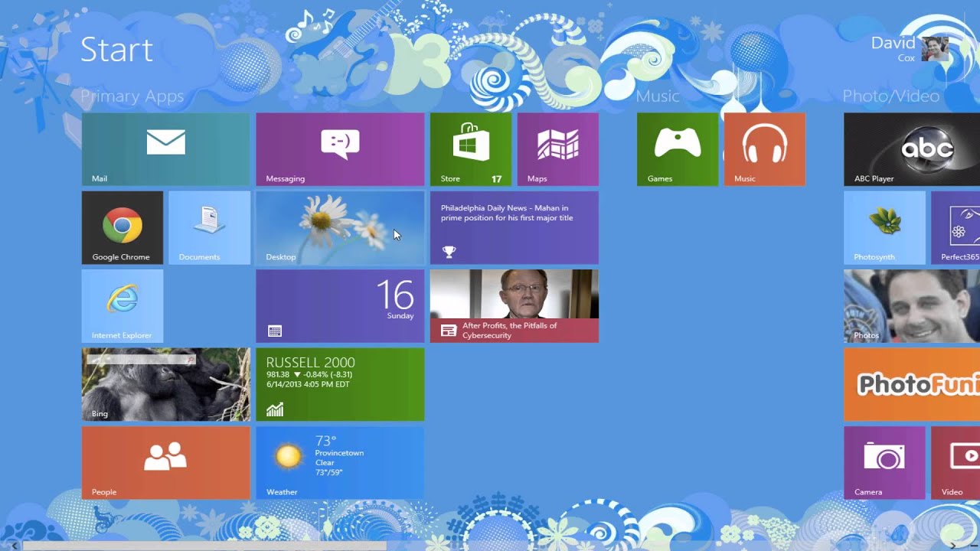980x551 pixels.
Task: Open the Photos tile
Action: (x=912, y=306)
